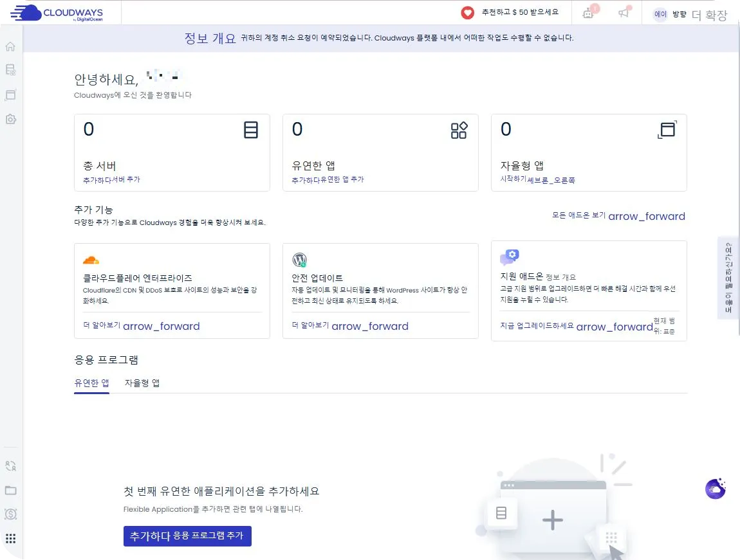Select the Home icon in left sidebar

pyautogui.click(x=10, y=46)
